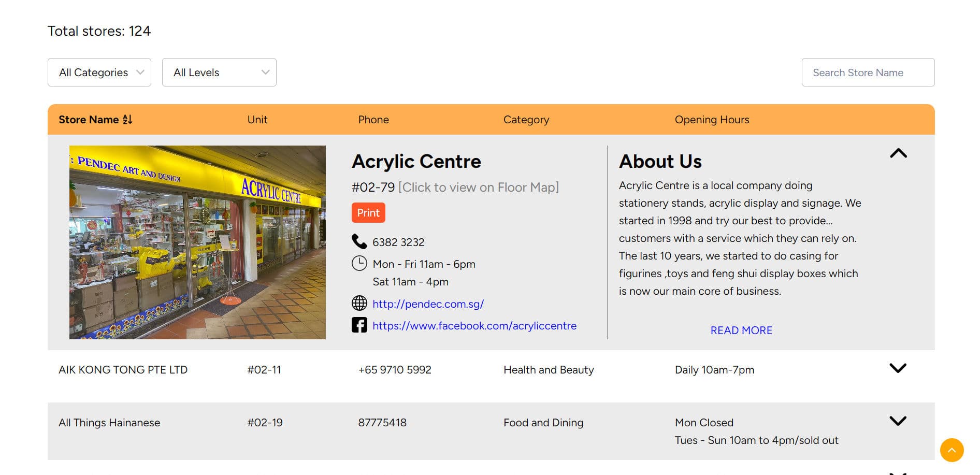This screenshot has width=980, height=475.
Task: Click the Unit column header
Action: pyautogui.click(x=257, y=120)
